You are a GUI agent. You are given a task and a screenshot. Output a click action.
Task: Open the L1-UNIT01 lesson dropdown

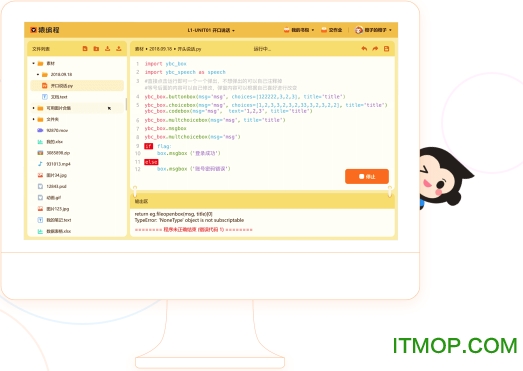pos(211,30)
